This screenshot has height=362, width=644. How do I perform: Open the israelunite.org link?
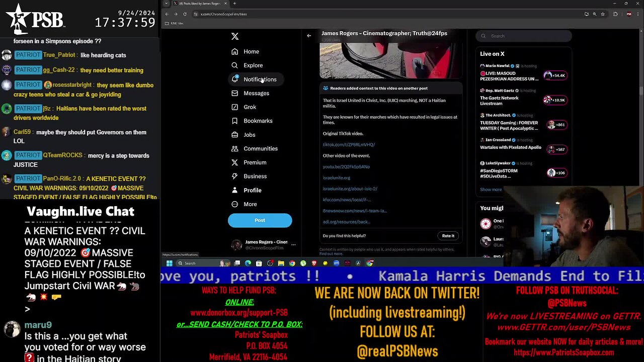(337, 178)
